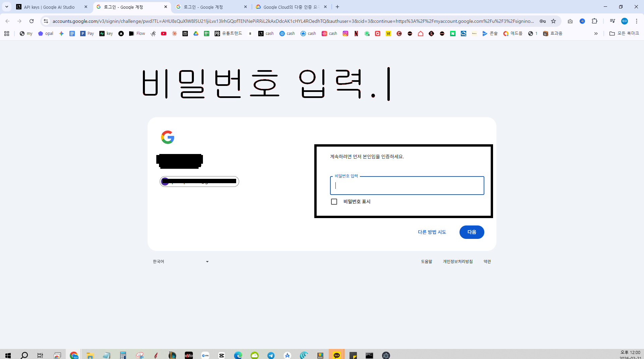
Task: Open the tab search dropdown arrow
Action: 7,7
